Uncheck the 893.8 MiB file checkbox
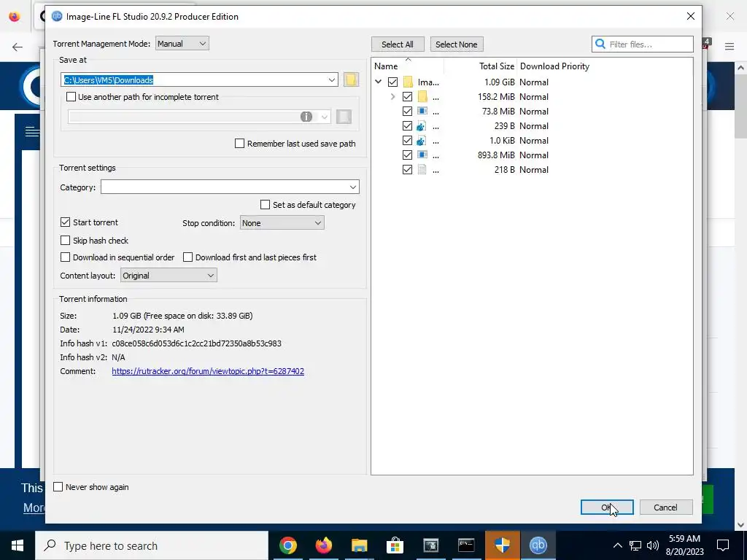This screenshot has height=560, width=747. [407, 155]
